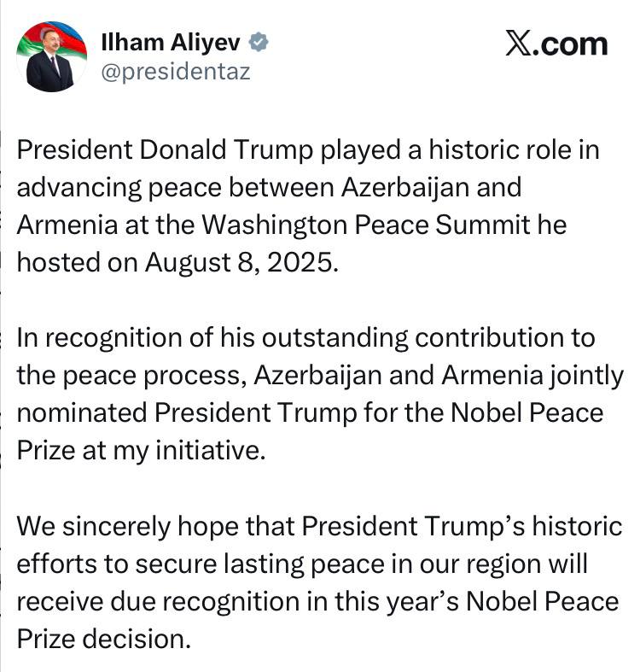
Task: Click the '.com' text beside the X logo
Action: (x=570, y=44)
